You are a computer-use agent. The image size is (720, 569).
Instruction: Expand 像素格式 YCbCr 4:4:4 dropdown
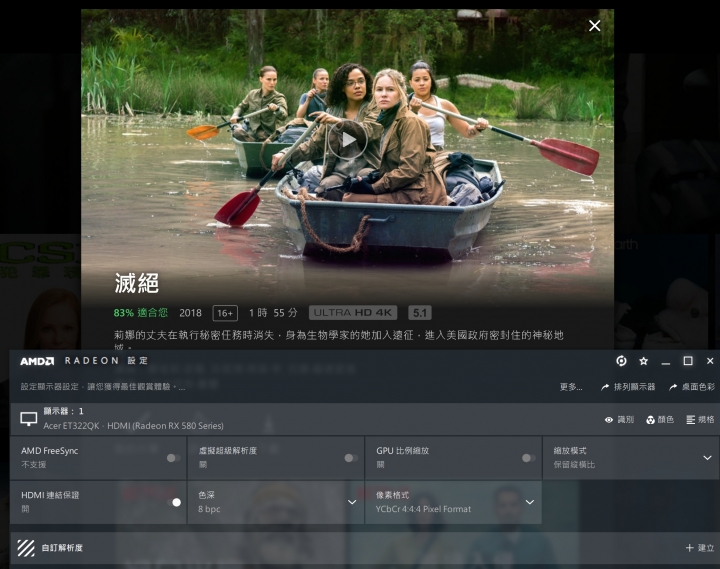[529, 502]
